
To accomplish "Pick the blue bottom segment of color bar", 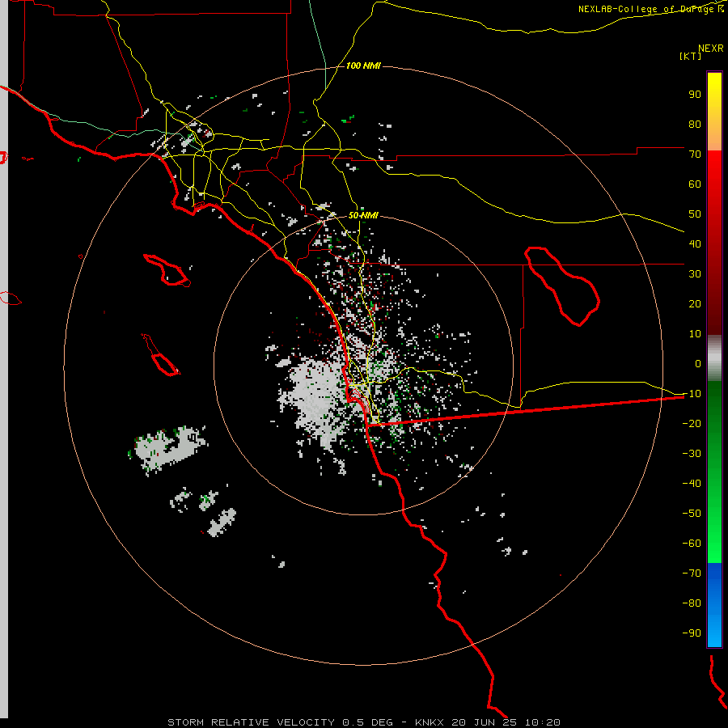I will click(714, 605).
